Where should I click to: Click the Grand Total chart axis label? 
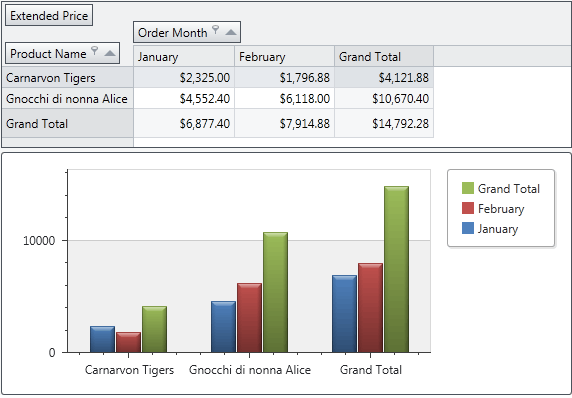(x=371, y=370)
